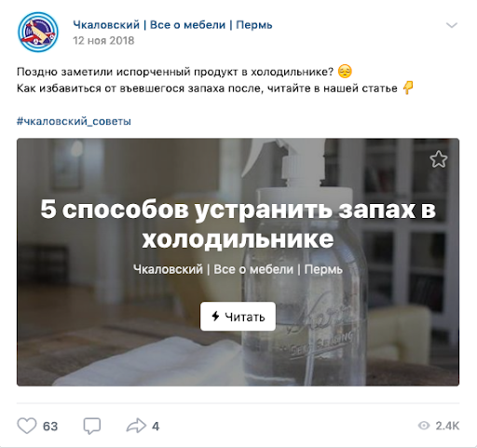The image size is (477, 448).
Task: Click the share arrow icon
Action: [136, 426]
